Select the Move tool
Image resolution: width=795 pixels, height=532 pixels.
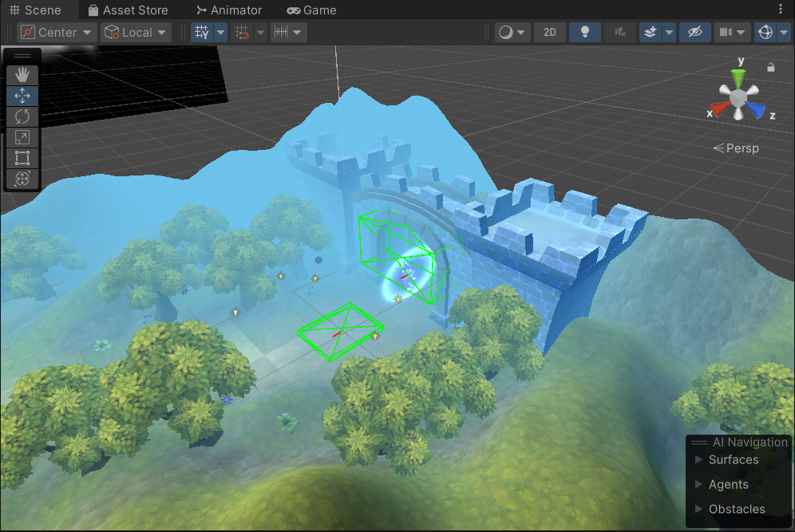pyautogui.click(x=22, y=96)
